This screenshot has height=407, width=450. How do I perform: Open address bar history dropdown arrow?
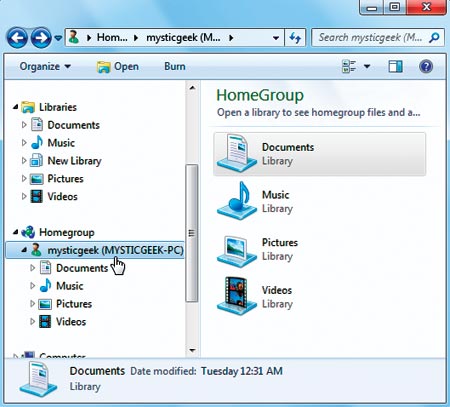coord(276,38)
